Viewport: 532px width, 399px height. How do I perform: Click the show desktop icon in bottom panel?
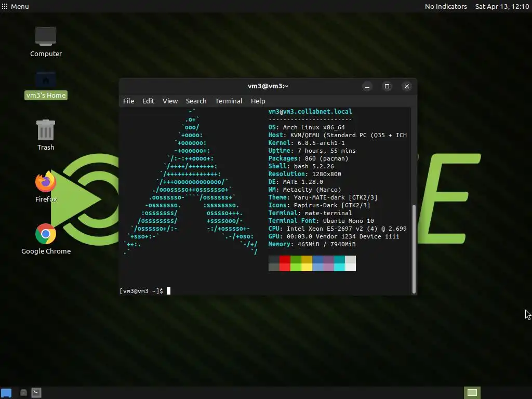pos(6,393)
